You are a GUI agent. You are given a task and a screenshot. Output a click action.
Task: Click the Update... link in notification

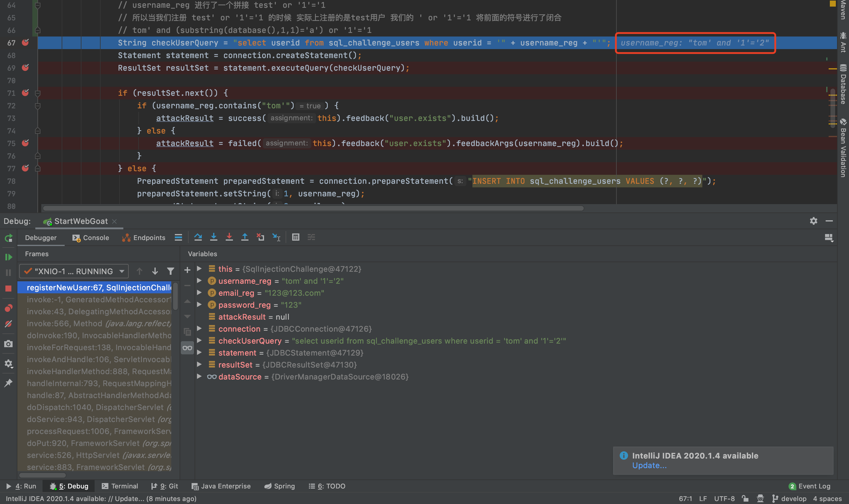pos(649,466)
